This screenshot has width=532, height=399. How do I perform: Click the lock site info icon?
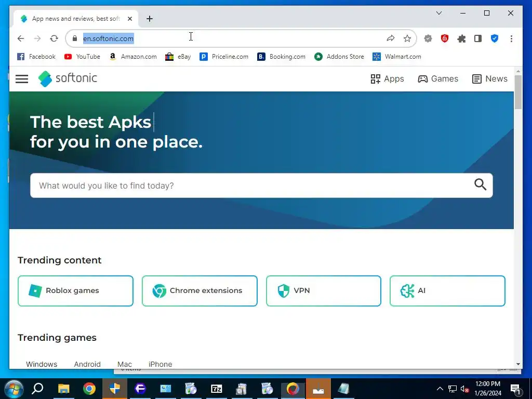tap(75, 38)
